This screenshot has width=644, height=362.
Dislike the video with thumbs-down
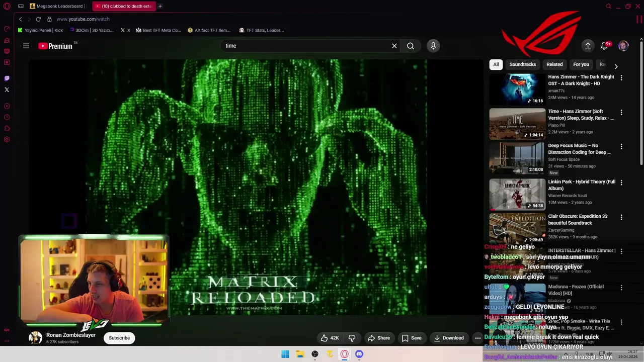point(352,338)
